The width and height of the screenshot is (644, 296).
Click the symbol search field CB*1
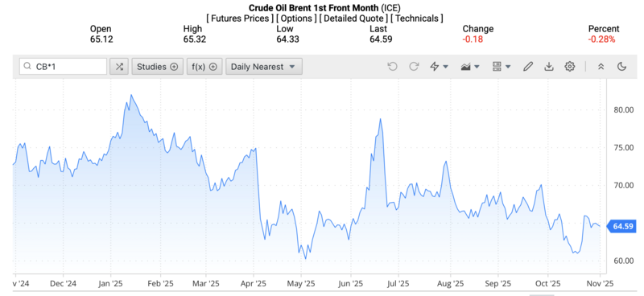tap(63, 67)
